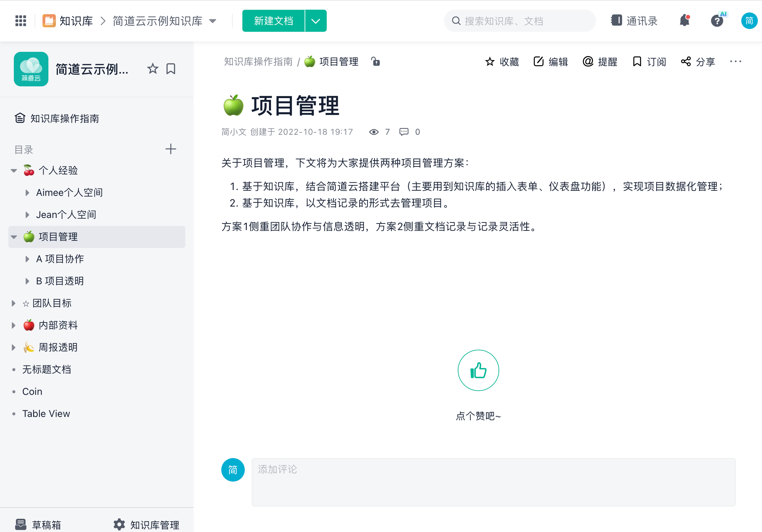Open the 新建文档 dropdown arrow

316,21
